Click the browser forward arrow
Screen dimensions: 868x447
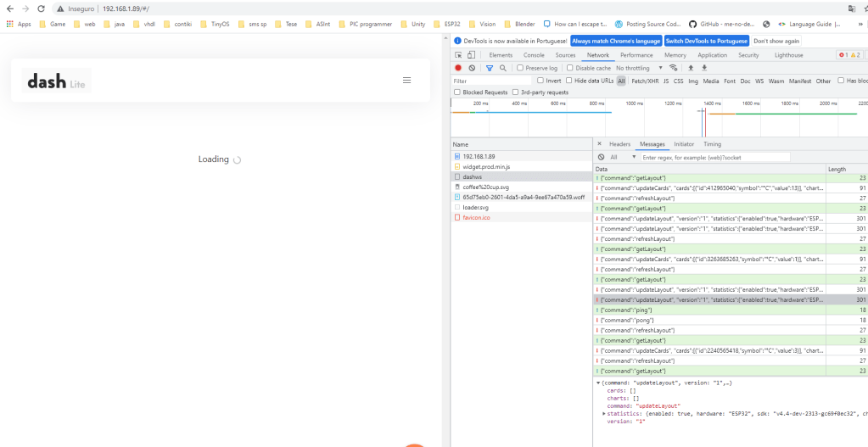coord(25,8)
